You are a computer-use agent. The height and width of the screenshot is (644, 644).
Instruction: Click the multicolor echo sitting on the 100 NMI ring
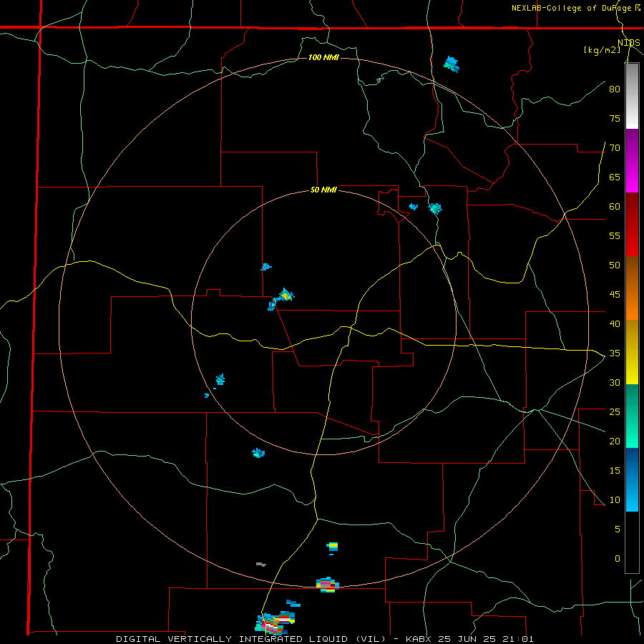(327, 585)
